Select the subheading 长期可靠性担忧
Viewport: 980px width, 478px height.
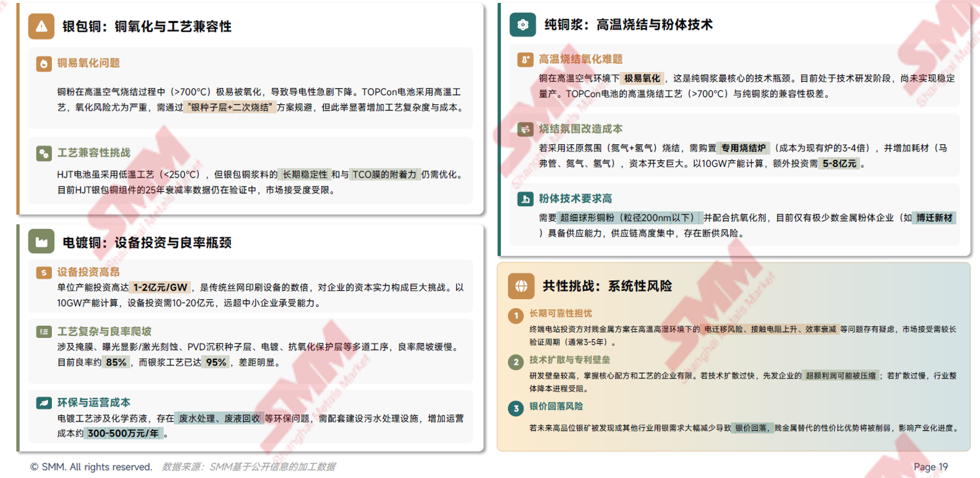(561, 314)
